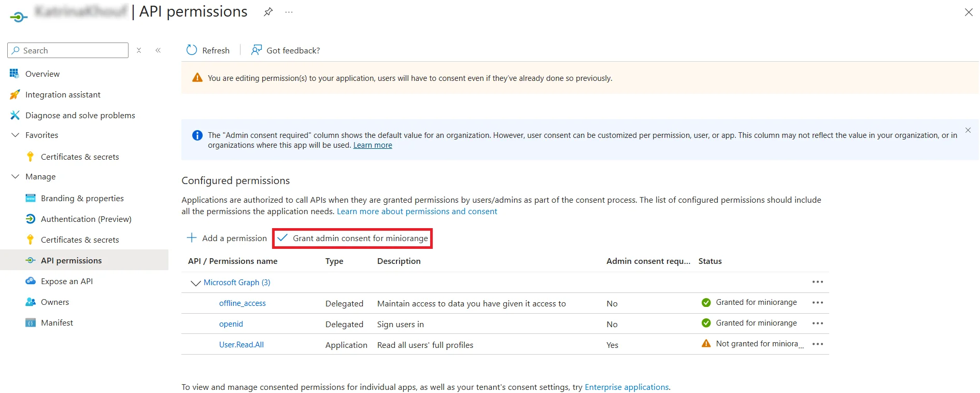This screenshot has height=393, width=980.
Task: Click the Type column header
Action: (x=334, y=261)
